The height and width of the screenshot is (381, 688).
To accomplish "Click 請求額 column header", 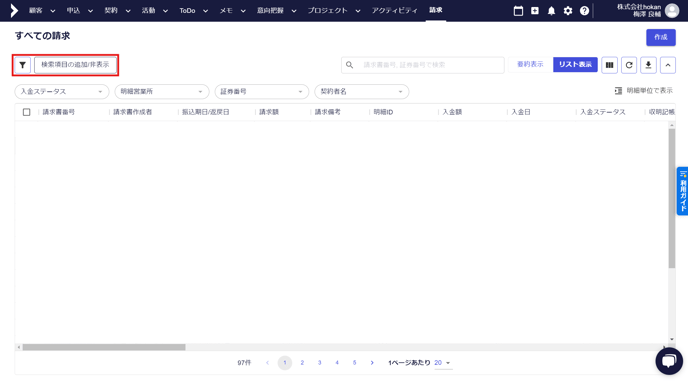I will [269, 112].
